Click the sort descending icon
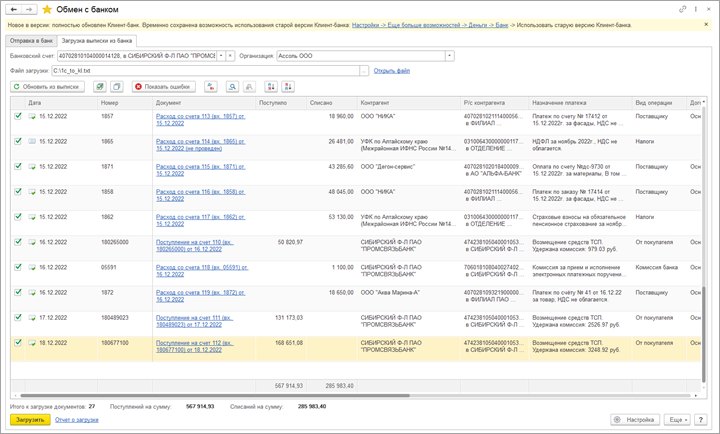This screenshot has width=720, height=434. pyautogui.click(x=289, y=87)
